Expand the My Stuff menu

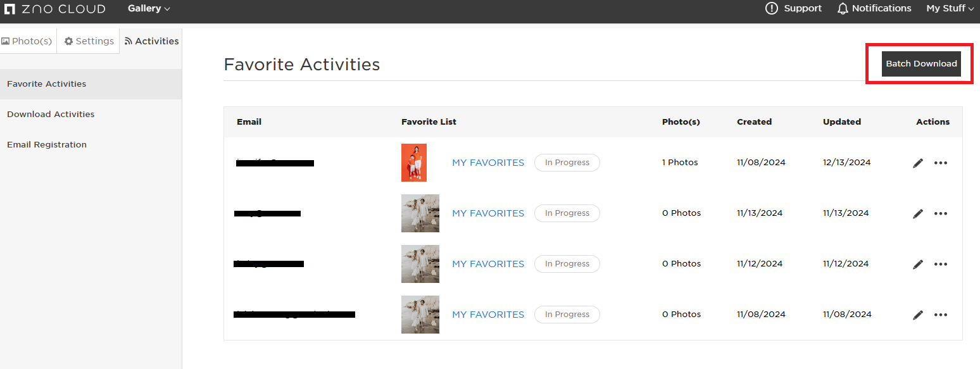point(950,8)
